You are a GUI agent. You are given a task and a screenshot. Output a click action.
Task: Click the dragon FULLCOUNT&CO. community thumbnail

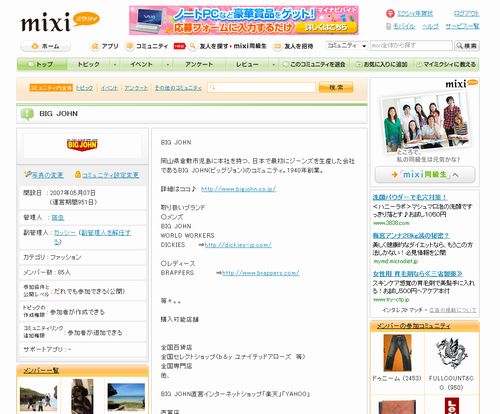tap(451, 353)
